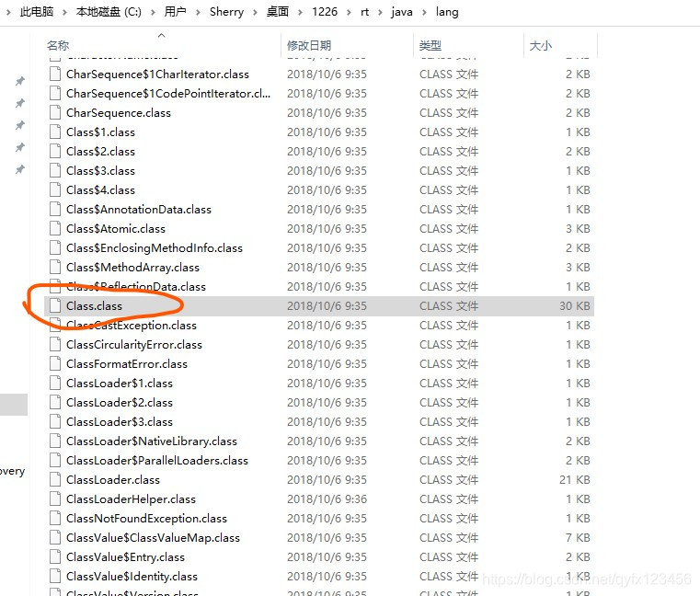Click the file icon of ClassLoaderHelper.class
The width and height of the screenshot is (700, 596).
pos(55,499)
